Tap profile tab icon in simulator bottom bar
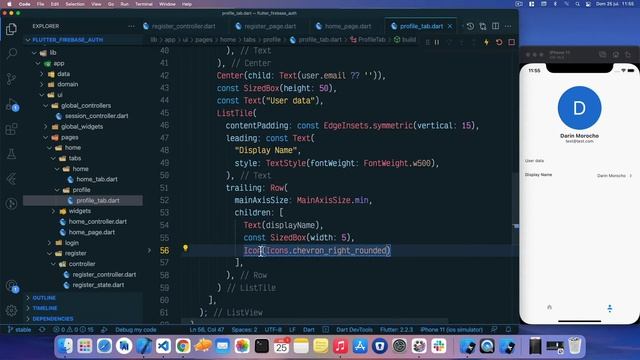 tap(609, 308)
